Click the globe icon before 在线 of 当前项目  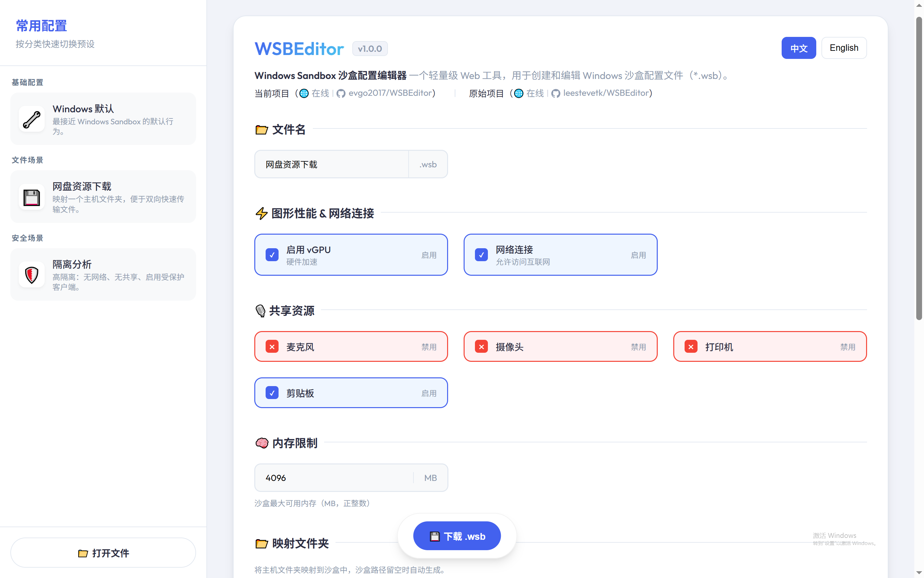[303, 93]
